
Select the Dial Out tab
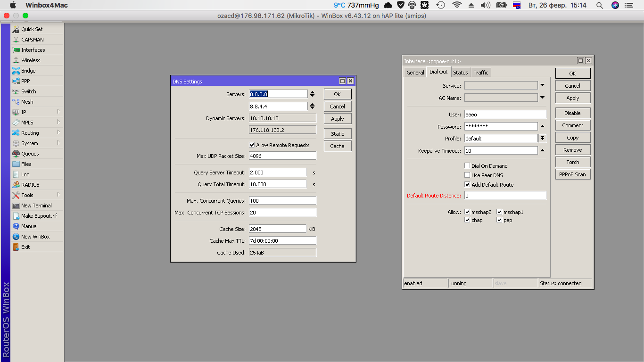tap(438, 72)
